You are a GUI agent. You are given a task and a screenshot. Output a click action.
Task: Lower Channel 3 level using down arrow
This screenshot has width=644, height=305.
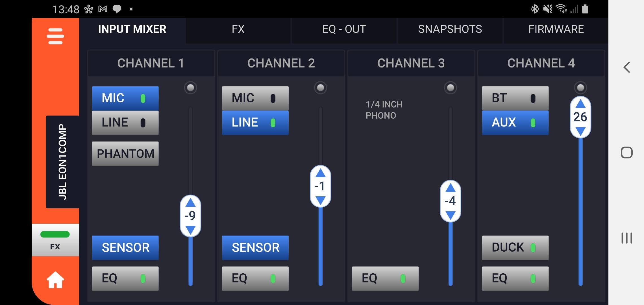(451, 215)
